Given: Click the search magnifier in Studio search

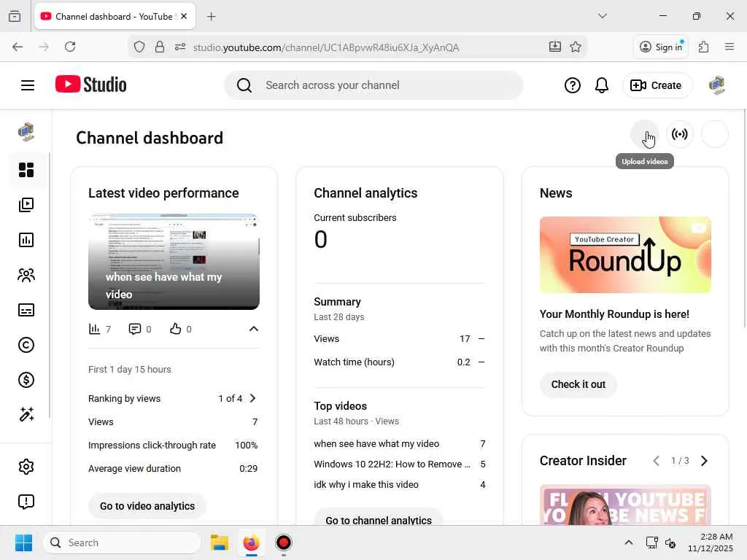Looking at the screenshot, I should coord(244,86).
